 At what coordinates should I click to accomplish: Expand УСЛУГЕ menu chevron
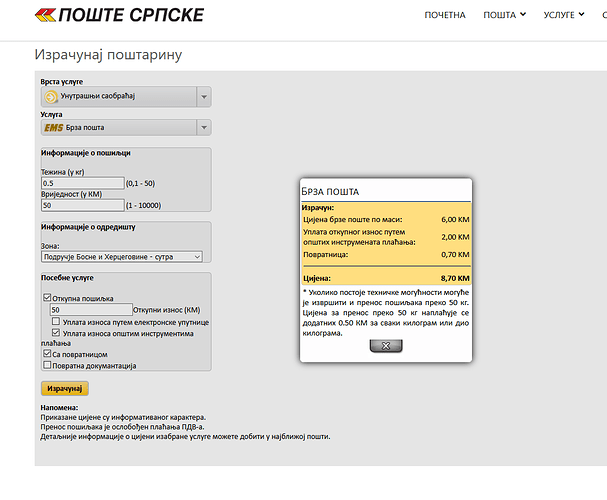(x=581, y=14)
